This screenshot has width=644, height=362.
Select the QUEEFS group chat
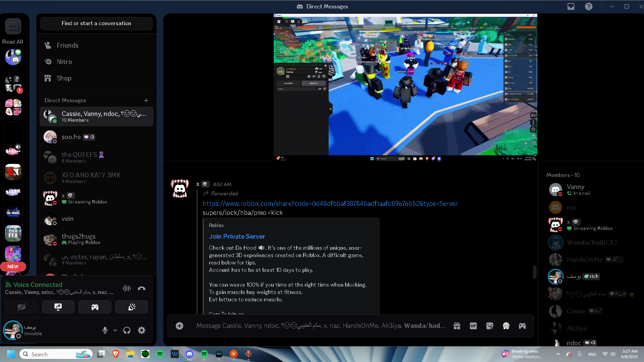97,158
